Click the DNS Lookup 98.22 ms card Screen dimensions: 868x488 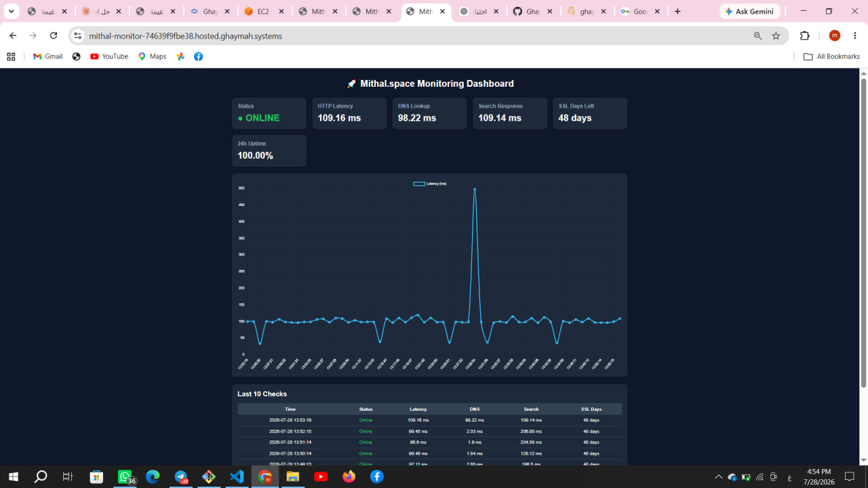pos(429,113)
